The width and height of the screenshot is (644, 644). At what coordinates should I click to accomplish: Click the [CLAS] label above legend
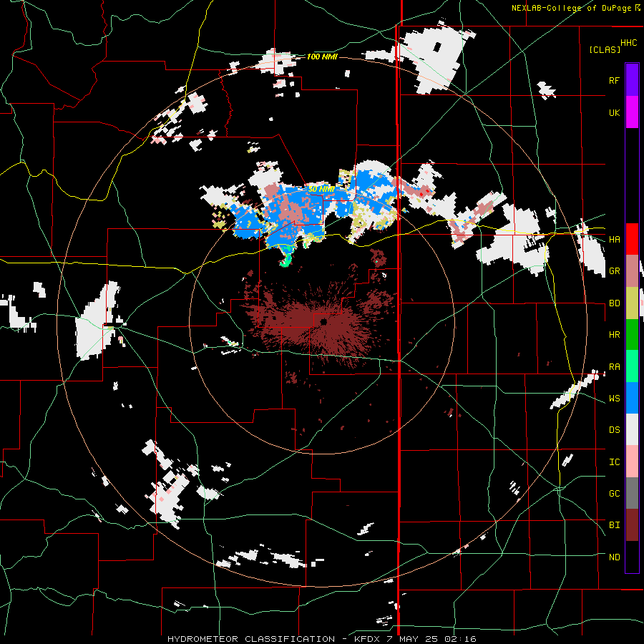click(605, 49)
